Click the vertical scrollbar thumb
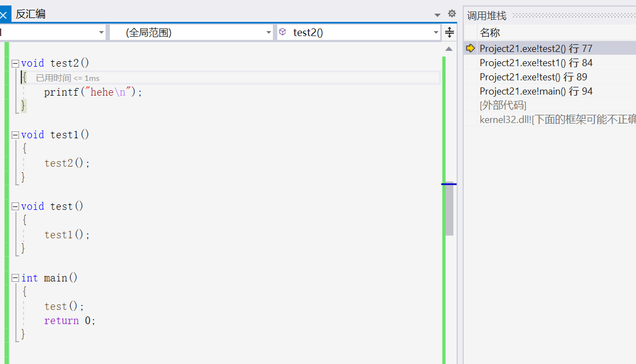Screen dimensions: 636x364 [x=450, y=209]
